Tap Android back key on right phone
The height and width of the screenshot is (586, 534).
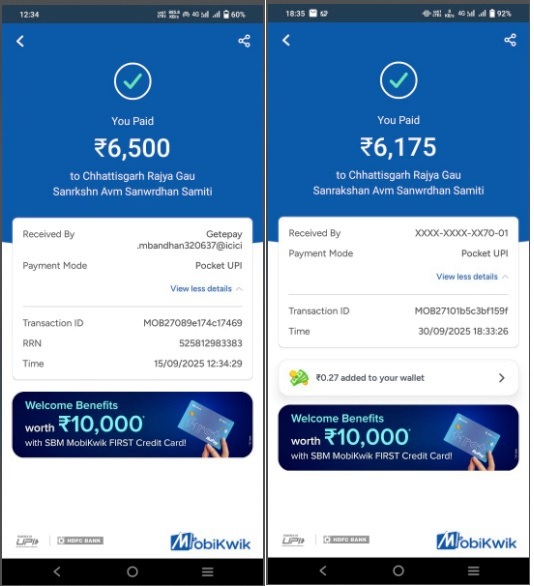tap(323, 570)
